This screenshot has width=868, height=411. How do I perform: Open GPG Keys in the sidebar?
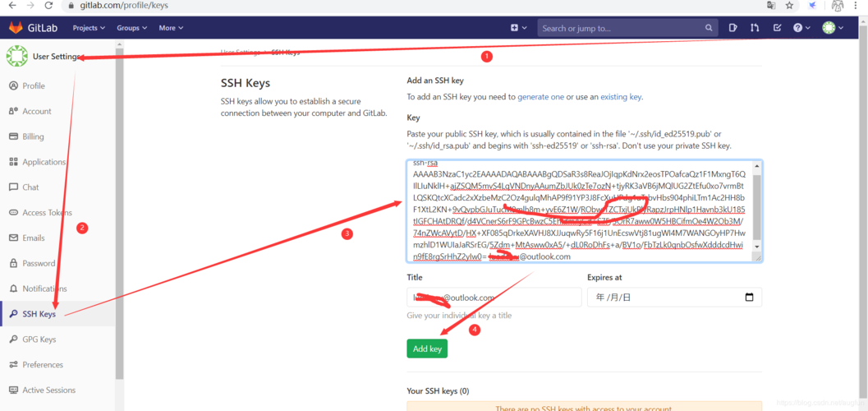click(x=39, y=339)
